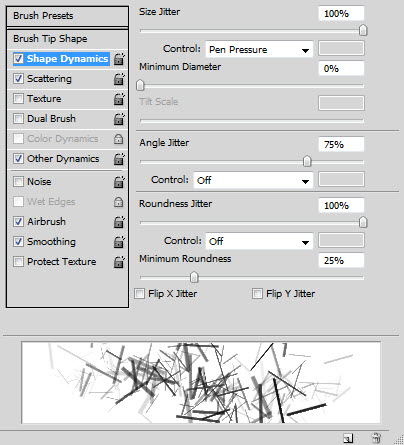Open the Brush Presets section

click(67, 16)
